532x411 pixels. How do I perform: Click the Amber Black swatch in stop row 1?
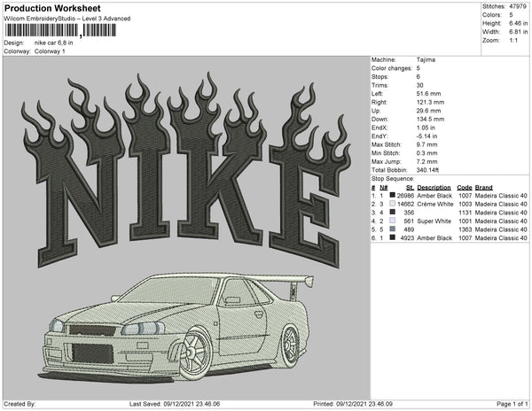point(393,195)
